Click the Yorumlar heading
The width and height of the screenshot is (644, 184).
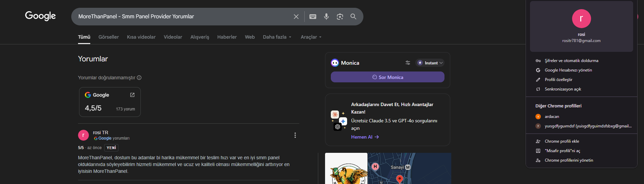coord(93,59)
